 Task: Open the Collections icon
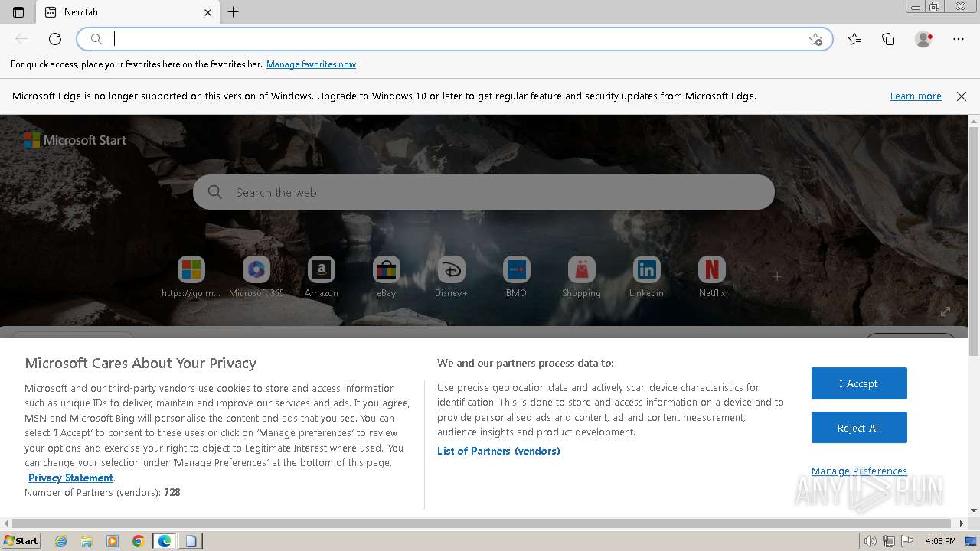pos(888,39)
